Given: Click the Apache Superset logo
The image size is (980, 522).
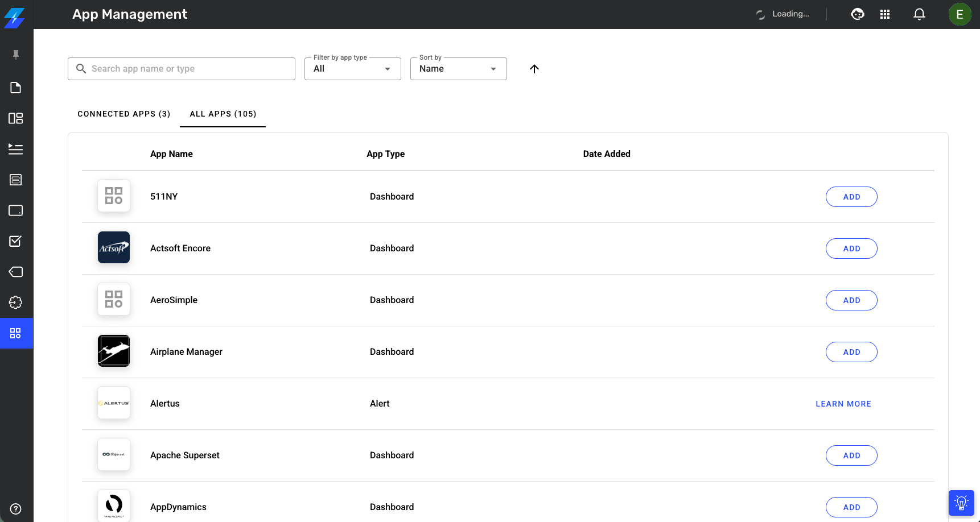Looking at the screenshot, I should [114, 454].
